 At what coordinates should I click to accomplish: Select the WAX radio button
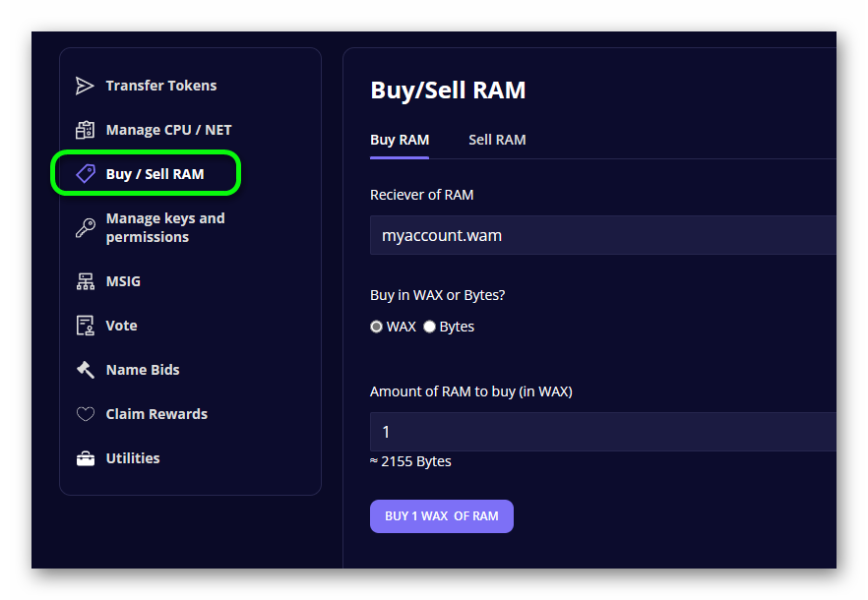tap(376, 327)
